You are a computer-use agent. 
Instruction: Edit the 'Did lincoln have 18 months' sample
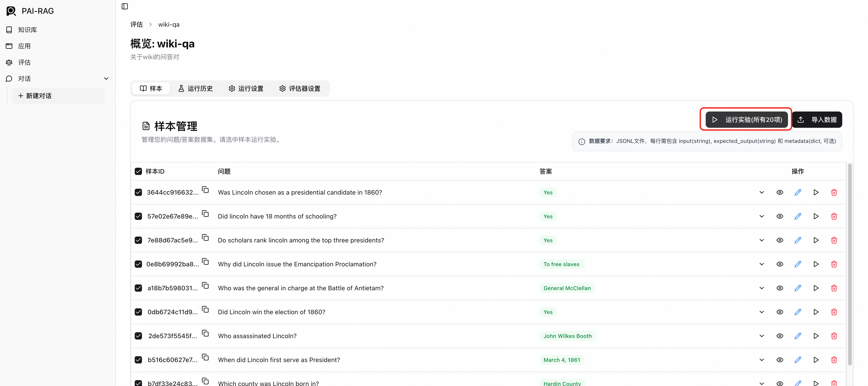tap(797, 216)
